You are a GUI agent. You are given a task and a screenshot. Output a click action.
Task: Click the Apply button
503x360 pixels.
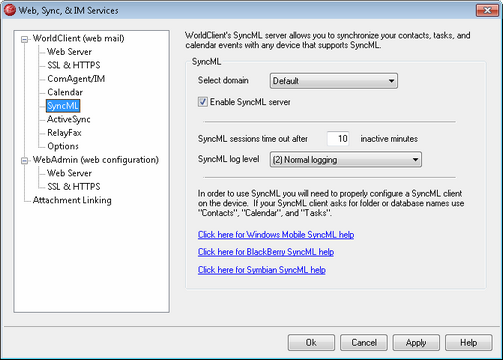[x=416, y=343]
